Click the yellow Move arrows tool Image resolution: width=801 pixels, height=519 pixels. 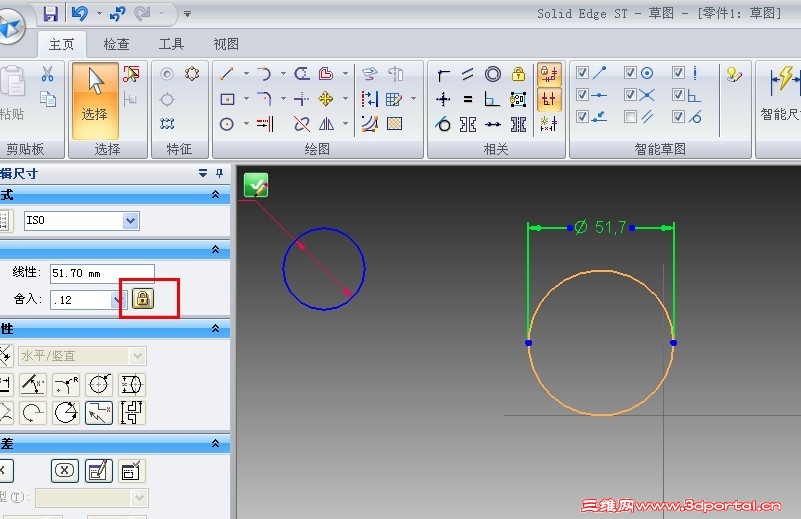tap(326, 99)
